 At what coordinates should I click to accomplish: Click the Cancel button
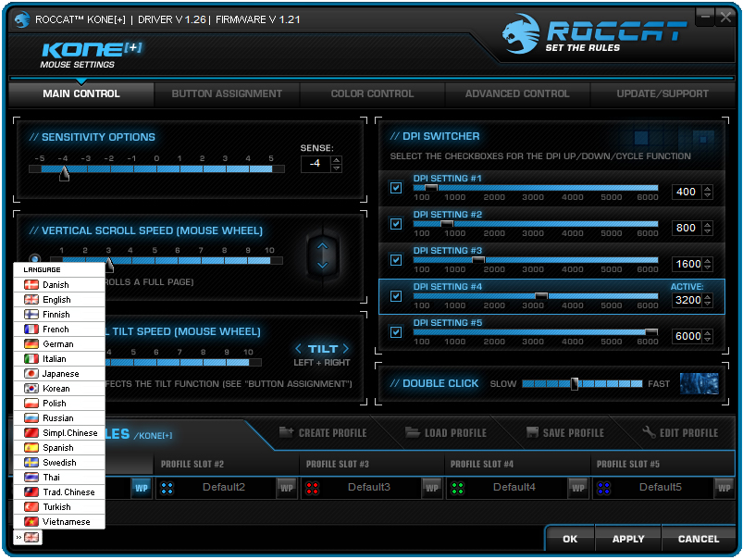(699, 539)
